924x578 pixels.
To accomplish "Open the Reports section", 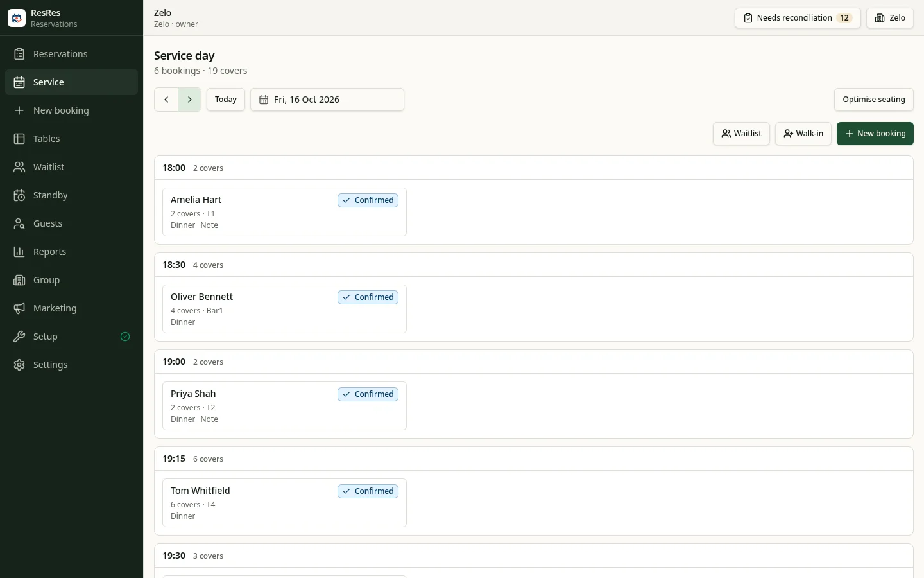I will coord(71,252).
